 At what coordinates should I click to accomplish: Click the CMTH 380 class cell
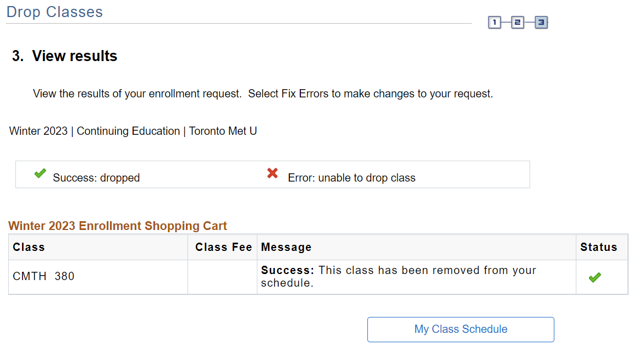[x=43, y=277]
